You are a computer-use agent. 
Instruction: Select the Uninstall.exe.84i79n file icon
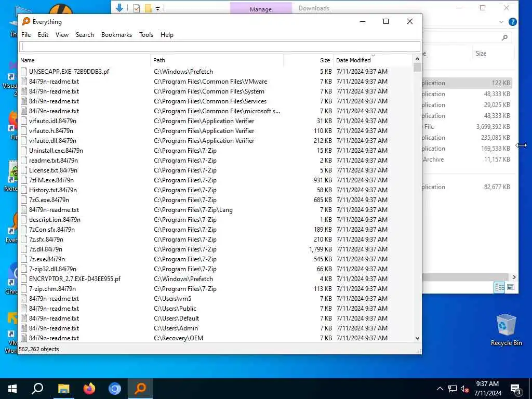point(23,150)
